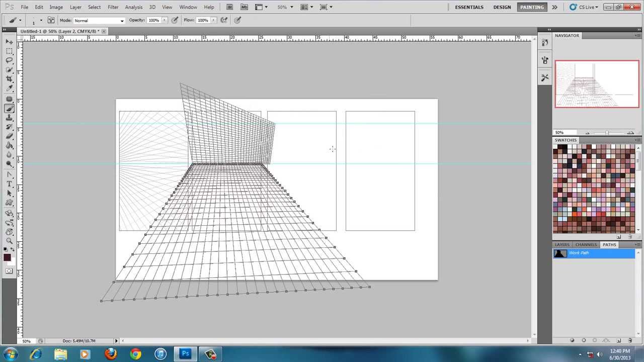
Task: Select the Lasso tool
Action: [9, 60]
